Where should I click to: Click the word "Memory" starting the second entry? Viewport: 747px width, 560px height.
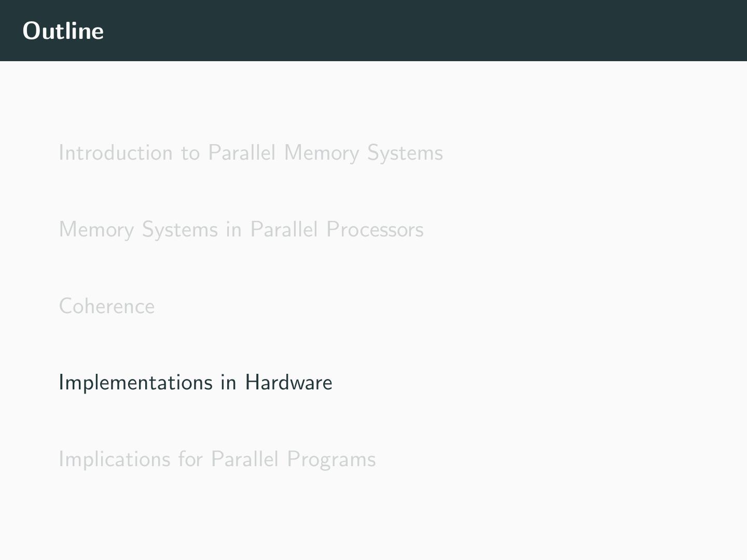click(96, 230)
